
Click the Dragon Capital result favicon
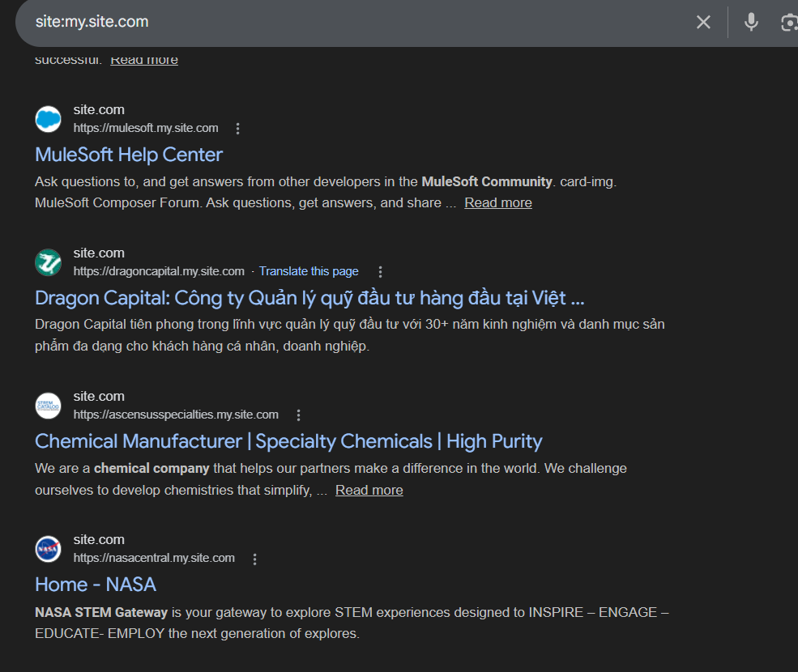(x=49, y=262)
